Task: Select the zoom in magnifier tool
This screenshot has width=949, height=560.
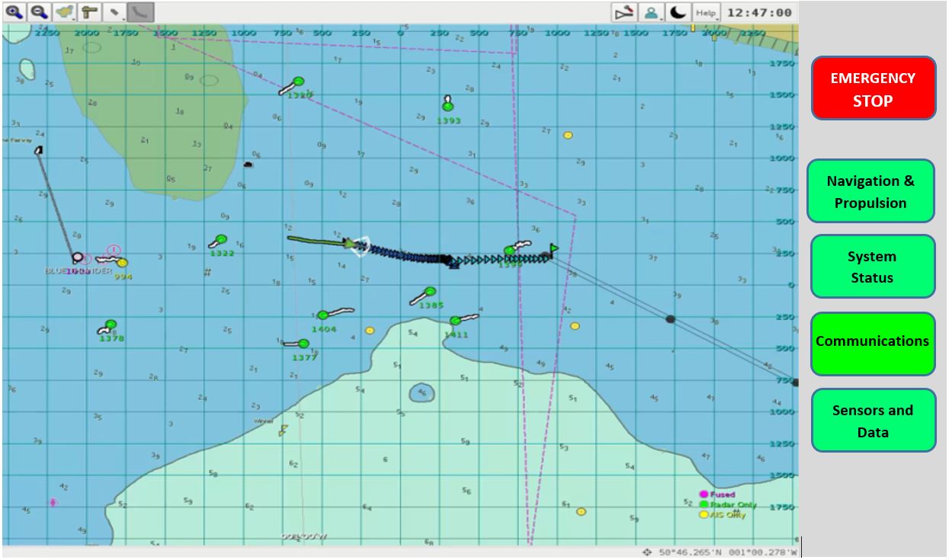Action: pyautogui.click(x=14, y=11)
